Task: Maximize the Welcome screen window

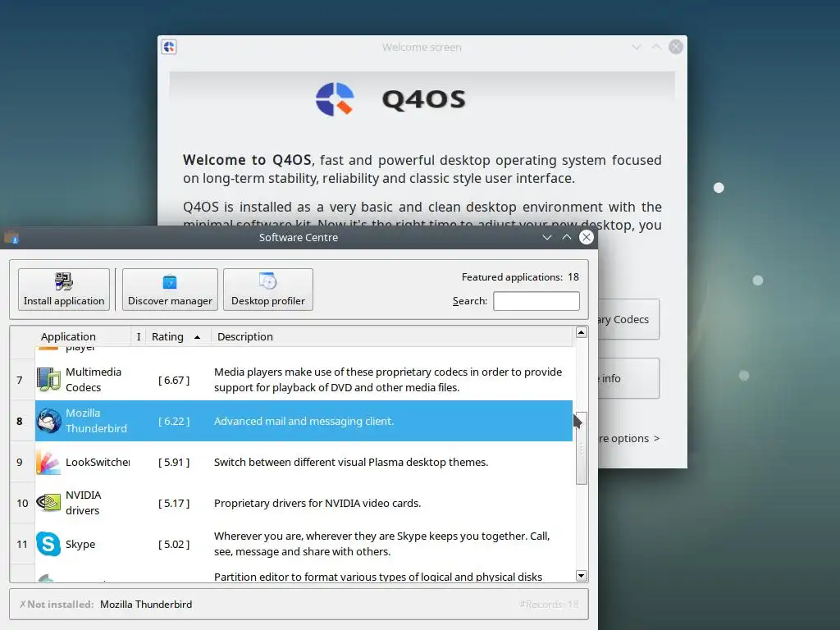Action: click(656, 47)
